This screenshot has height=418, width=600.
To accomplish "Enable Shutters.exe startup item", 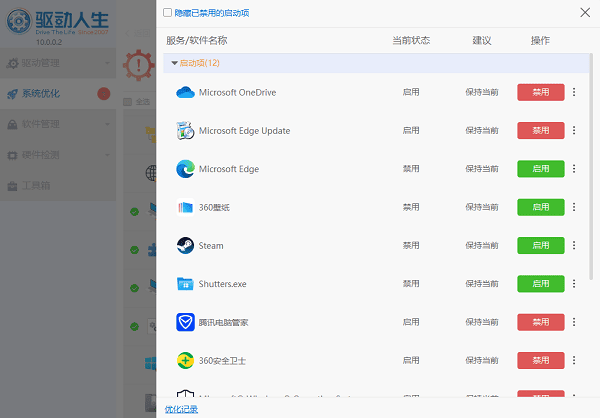I will point(541,284).
